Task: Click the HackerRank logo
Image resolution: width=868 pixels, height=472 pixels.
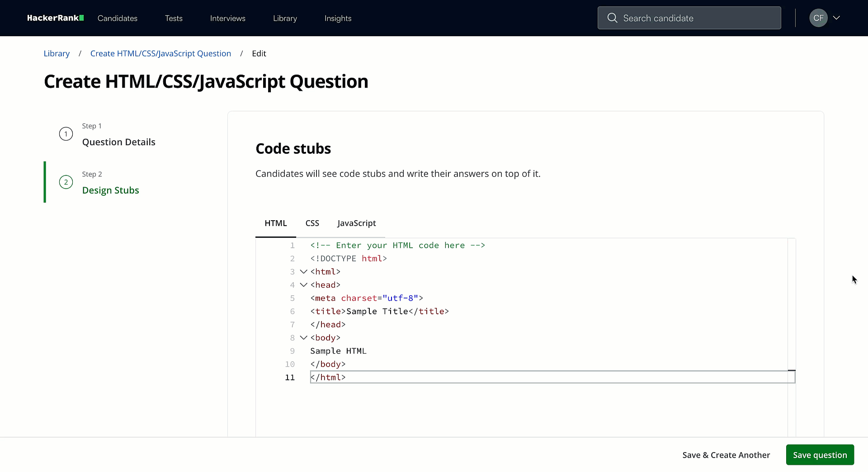Action: click(x=55, y=18)
